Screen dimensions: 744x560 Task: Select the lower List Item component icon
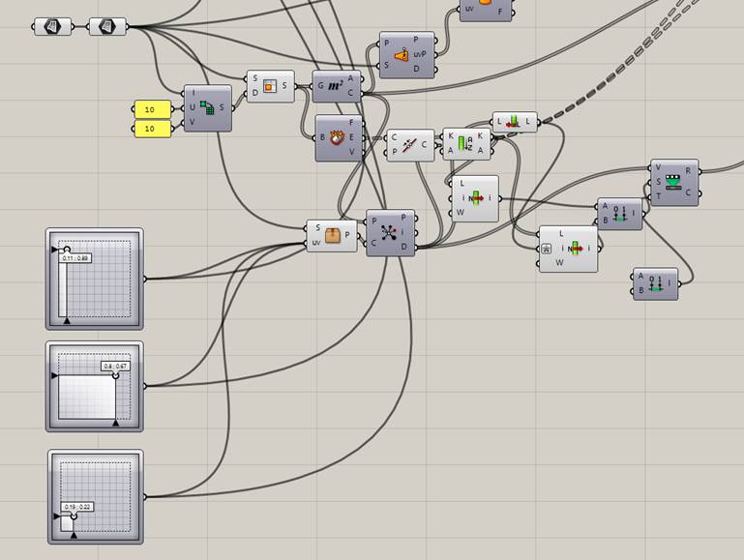click(x=571, y=249)
